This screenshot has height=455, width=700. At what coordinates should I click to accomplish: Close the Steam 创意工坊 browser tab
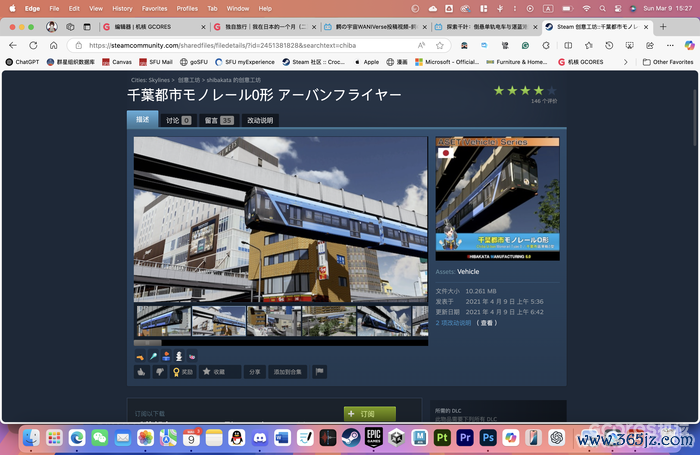click(646, 27)
